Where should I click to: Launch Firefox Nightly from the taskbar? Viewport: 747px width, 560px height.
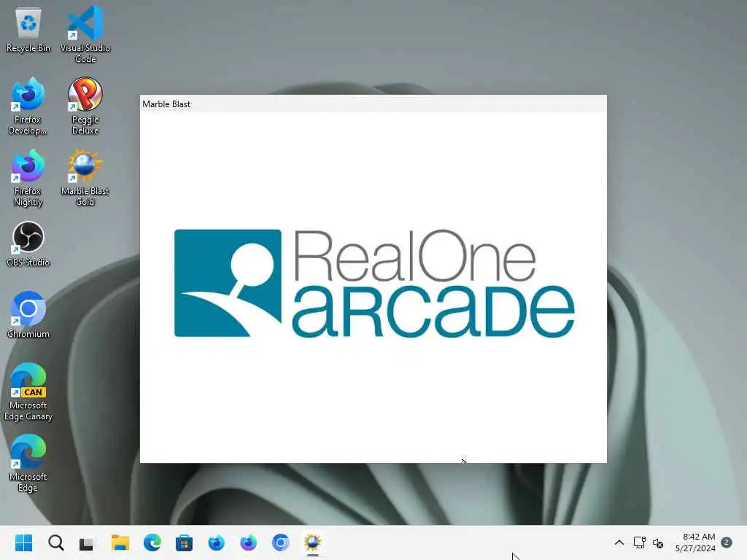click(x=248, y=542)
